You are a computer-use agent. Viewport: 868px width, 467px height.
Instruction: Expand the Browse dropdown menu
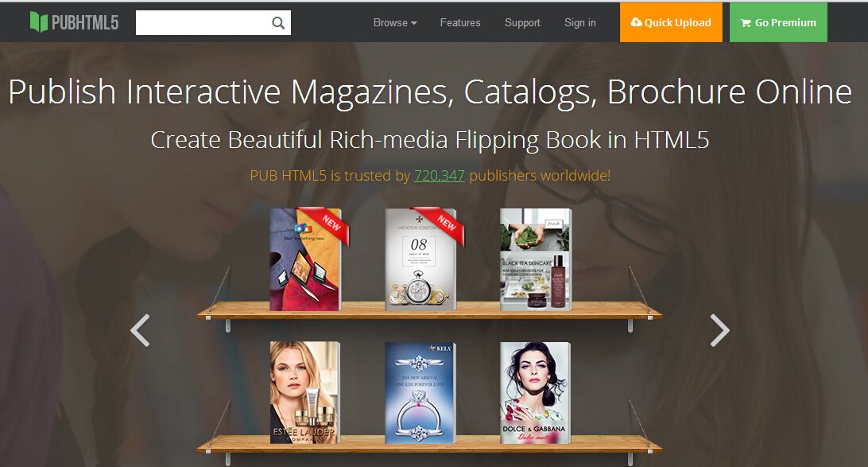coord(395,23)
